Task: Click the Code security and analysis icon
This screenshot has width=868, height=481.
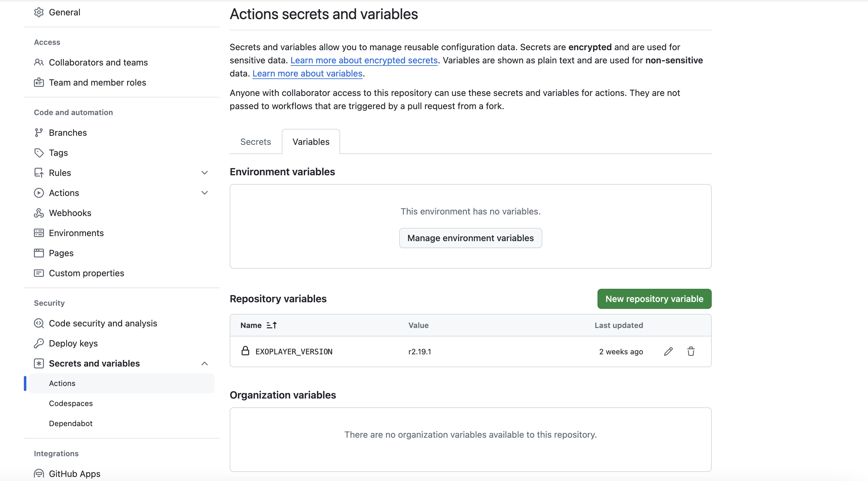Action: pos(39,323)
